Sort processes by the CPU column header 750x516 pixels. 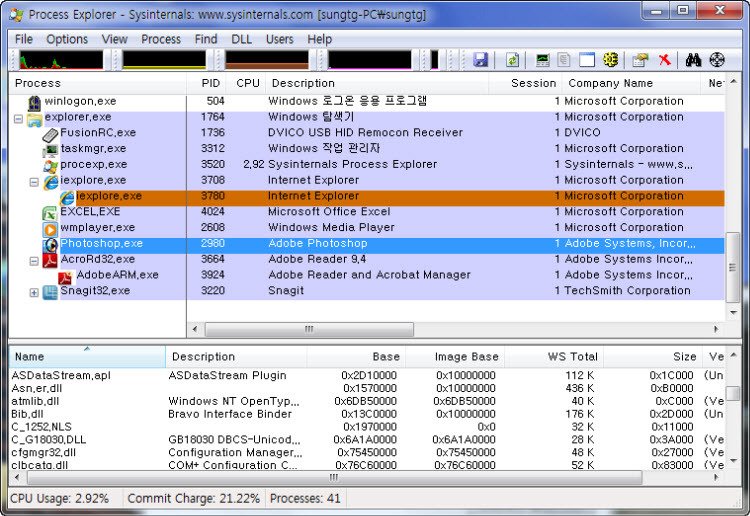tap(247, 83)
